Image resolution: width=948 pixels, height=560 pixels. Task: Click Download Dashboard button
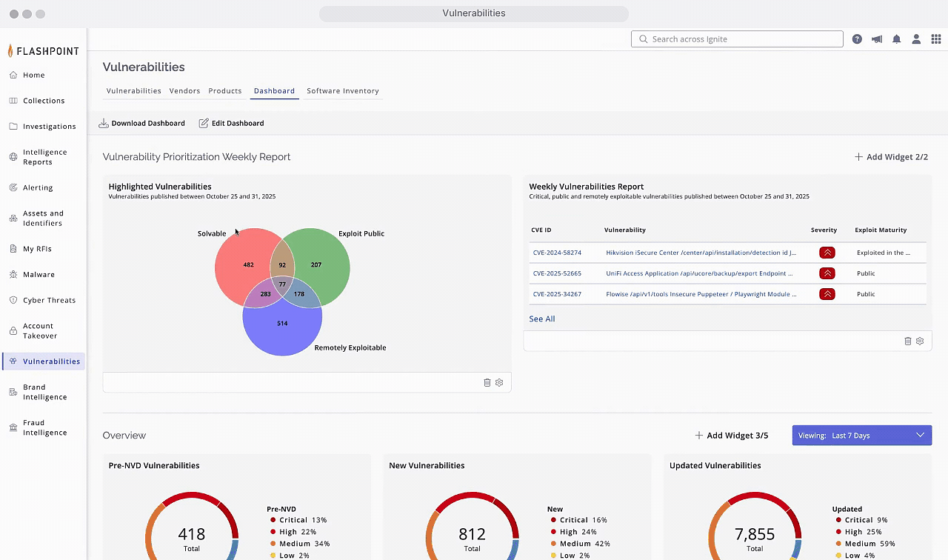pyautogui.click(x=141, y=124)
